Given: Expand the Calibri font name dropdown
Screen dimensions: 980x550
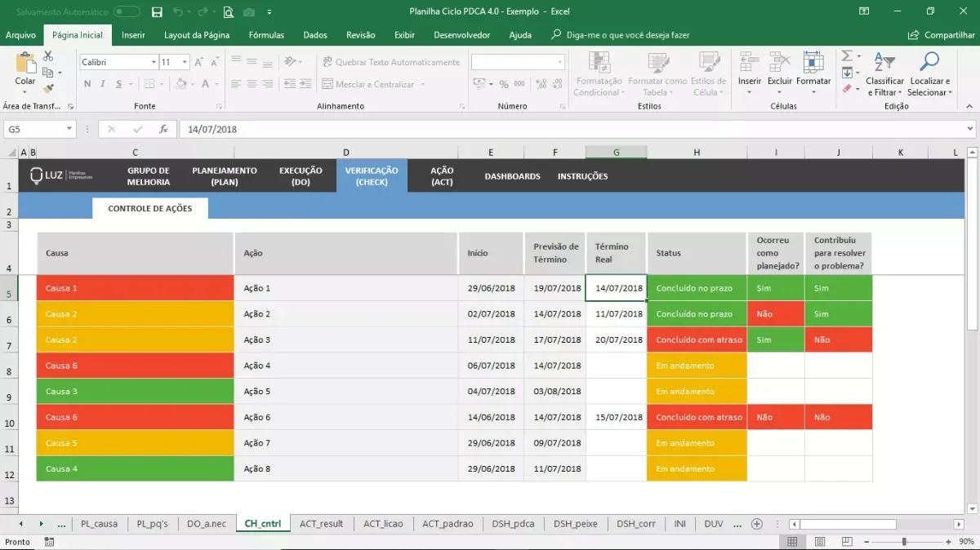Looking at the screenshot, I should tap(154, 62).
